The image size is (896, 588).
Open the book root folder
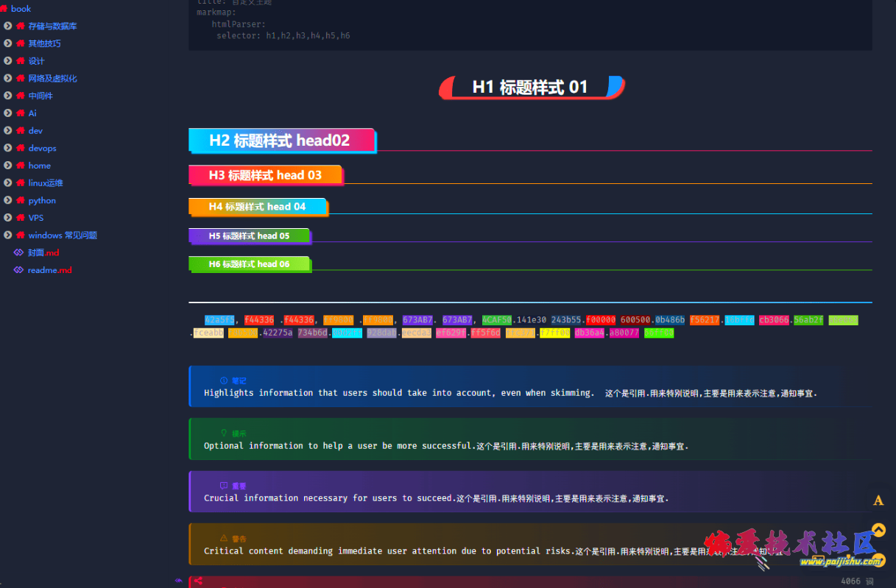21,9
